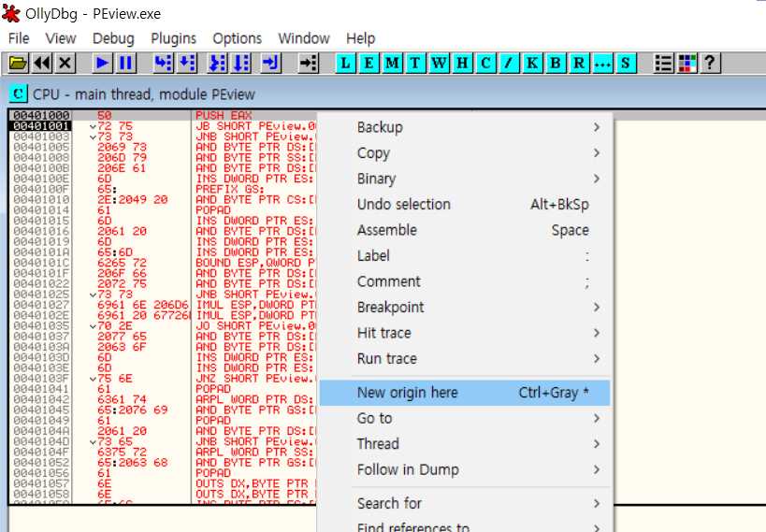Click Execute till return icon

click(270, 63)
